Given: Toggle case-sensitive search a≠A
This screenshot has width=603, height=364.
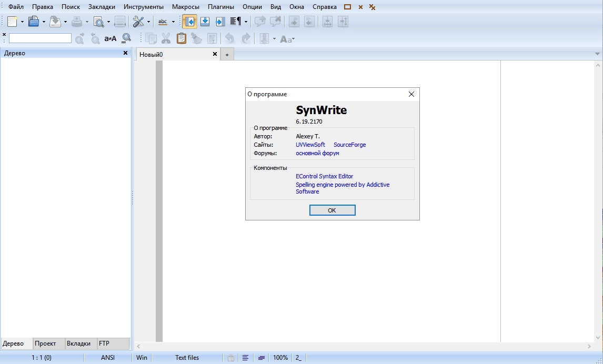Looking at the screenshot, I should point(110,38).
